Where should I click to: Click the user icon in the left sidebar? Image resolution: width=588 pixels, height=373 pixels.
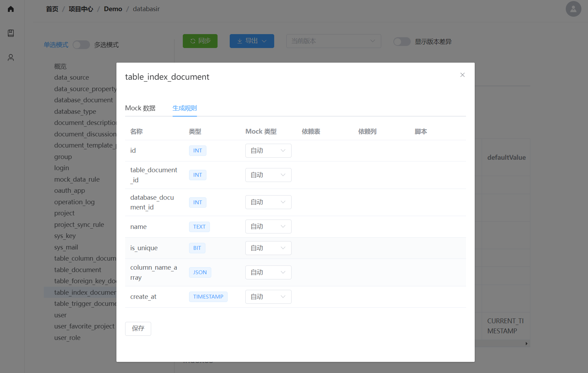[x=11, y=57]
